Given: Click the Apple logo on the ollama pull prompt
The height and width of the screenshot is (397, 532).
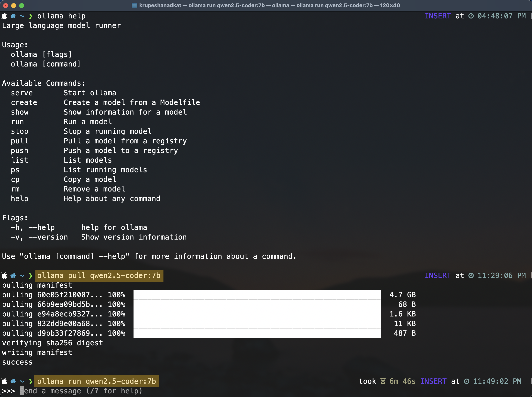Looking at the screenshot, I should tap(5, 276).
